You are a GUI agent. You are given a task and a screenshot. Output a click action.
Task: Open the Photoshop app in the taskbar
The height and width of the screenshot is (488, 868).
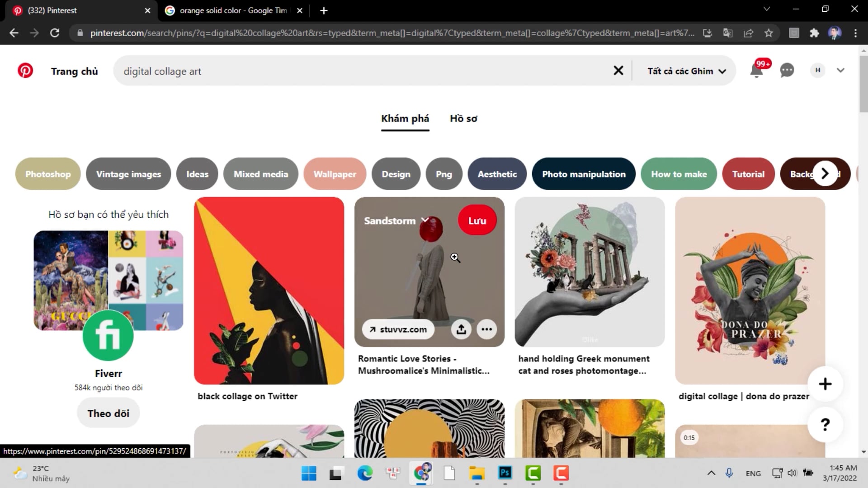(x=505, y=473)
